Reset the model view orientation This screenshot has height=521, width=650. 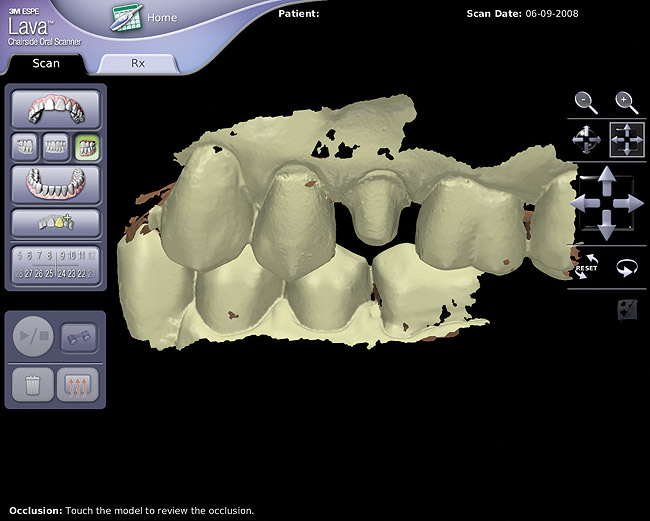587,269
